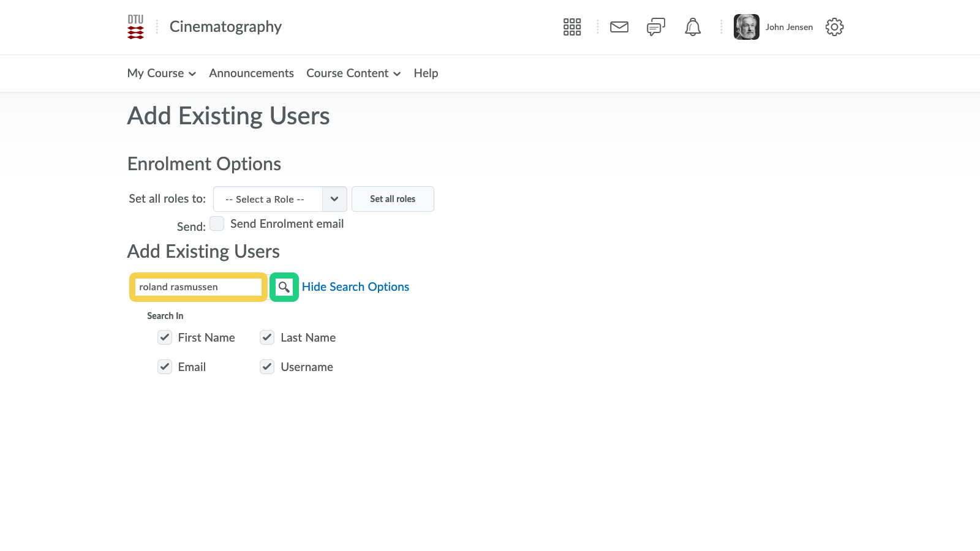The image size is (980, 551).
Task: Untick the Username search checkbox
Action: tap(267, 367)
